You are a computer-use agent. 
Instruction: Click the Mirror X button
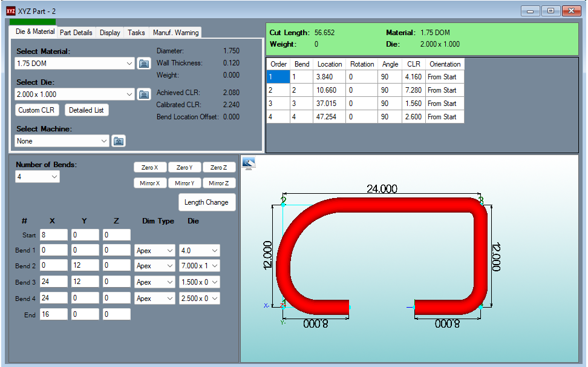[x=149, y=183]
